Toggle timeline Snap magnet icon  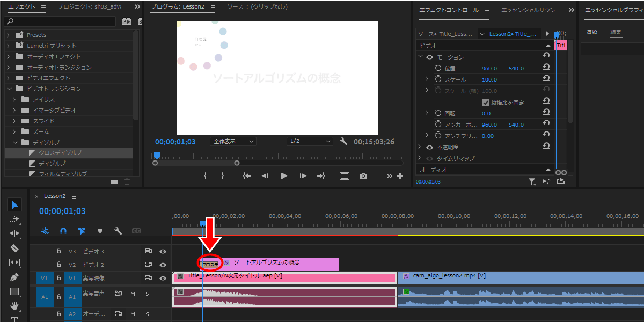pos(63,231)
